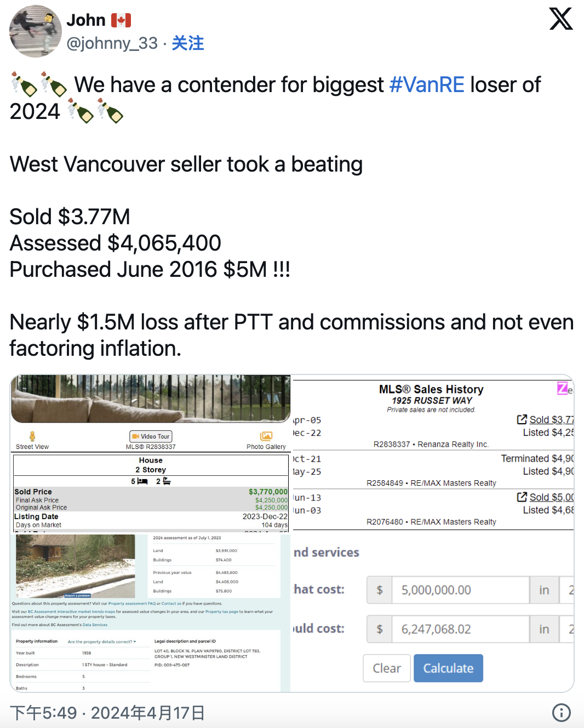Expand 'Are the property details correct?' dropdown
584x728 pixels.
(x=102, y=641)
